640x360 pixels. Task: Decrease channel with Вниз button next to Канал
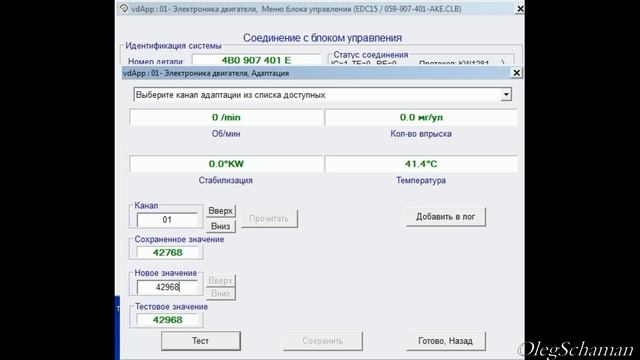[x=220, y=226]
